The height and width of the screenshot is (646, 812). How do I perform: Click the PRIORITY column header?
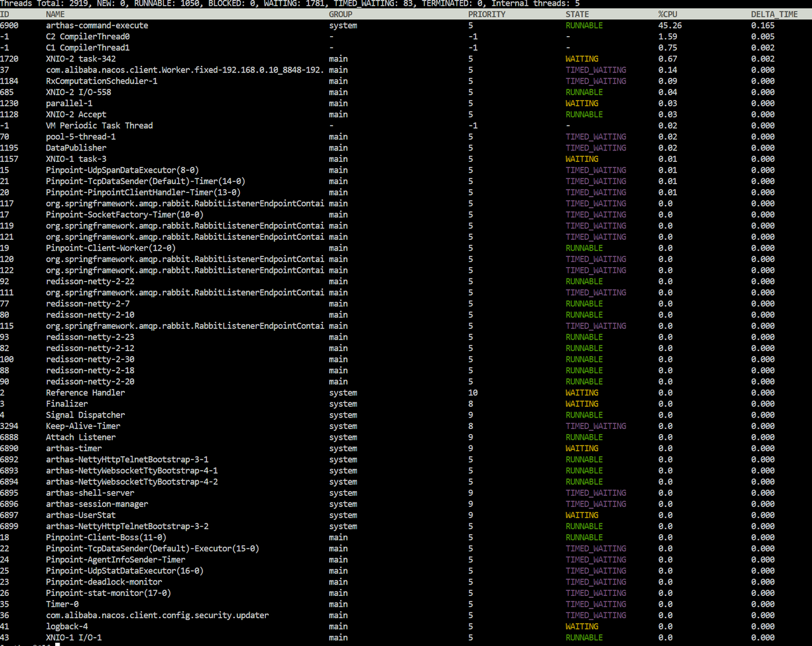click(487, 14)
